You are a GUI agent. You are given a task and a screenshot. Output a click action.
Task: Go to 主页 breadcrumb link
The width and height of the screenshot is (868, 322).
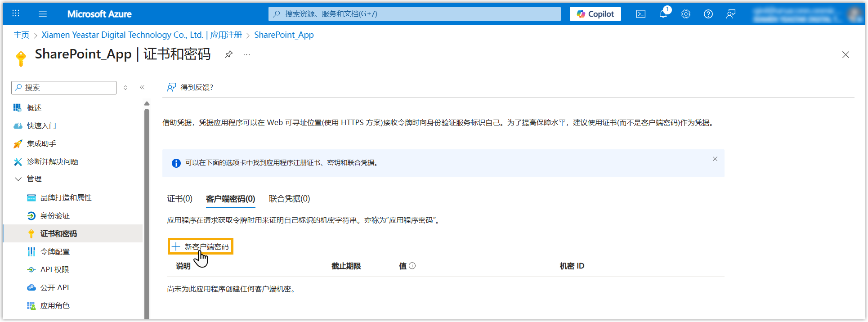[21, 35]
